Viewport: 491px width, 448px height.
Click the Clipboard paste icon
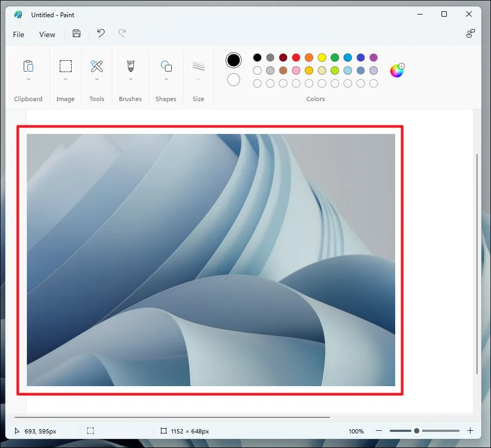pyautogui.click(x=28, y=66)
